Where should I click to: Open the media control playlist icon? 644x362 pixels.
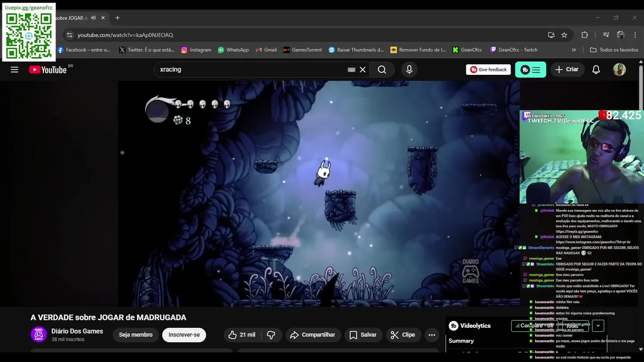606,35
